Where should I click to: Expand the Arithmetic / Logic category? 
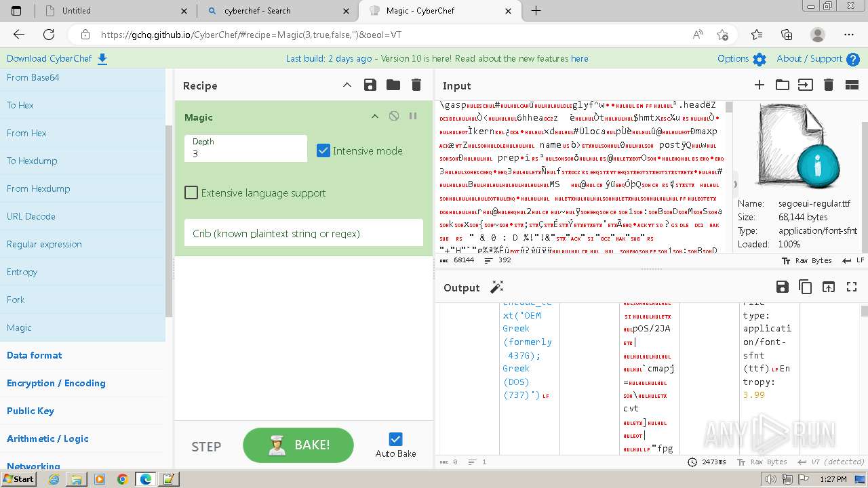pyautogui.click(x=83, y=439)
